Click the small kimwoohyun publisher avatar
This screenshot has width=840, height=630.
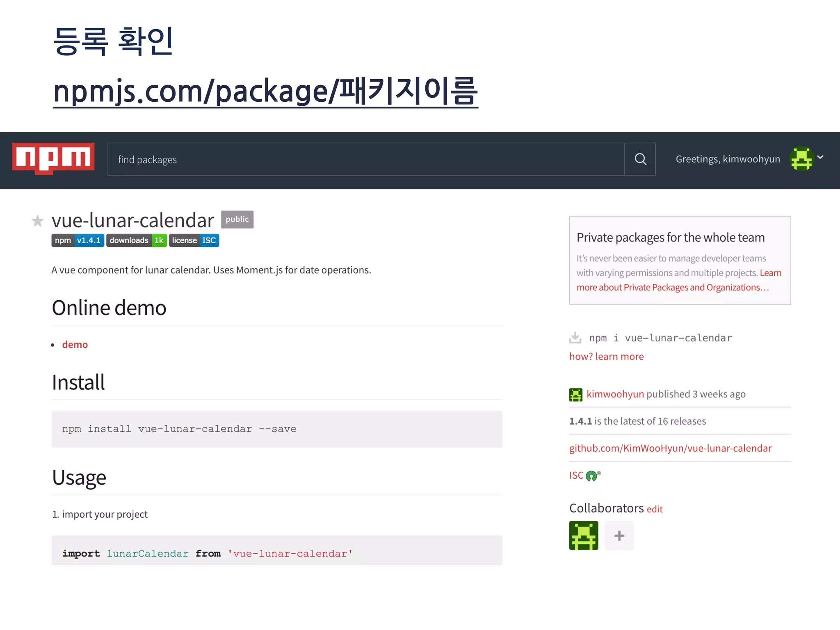coord(576,395)
